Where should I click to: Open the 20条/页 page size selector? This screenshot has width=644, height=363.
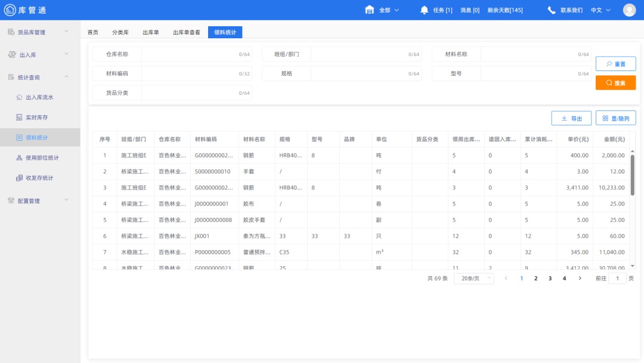pyautogui.click(x=473, y=278)
